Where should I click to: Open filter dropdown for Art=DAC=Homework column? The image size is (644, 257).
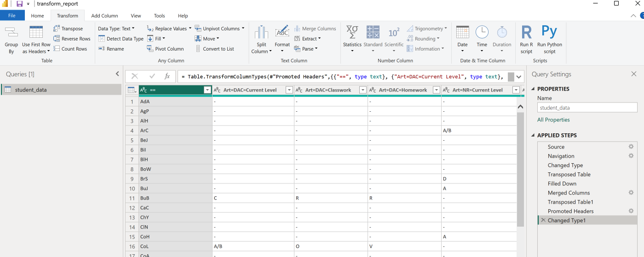tap(436, 90)
